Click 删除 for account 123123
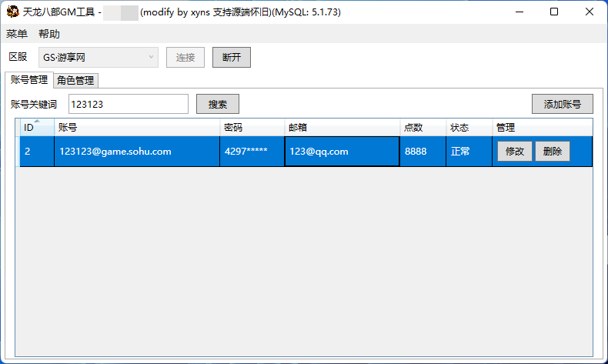 pos(553,152)
